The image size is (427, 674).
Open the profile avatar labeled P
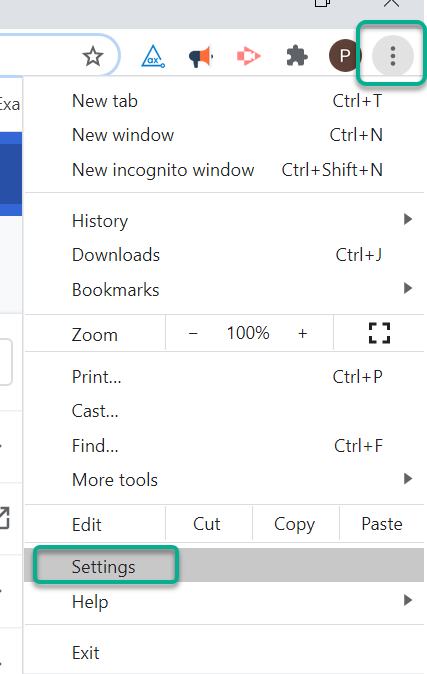pyautogui.click(x=345, y=56)
